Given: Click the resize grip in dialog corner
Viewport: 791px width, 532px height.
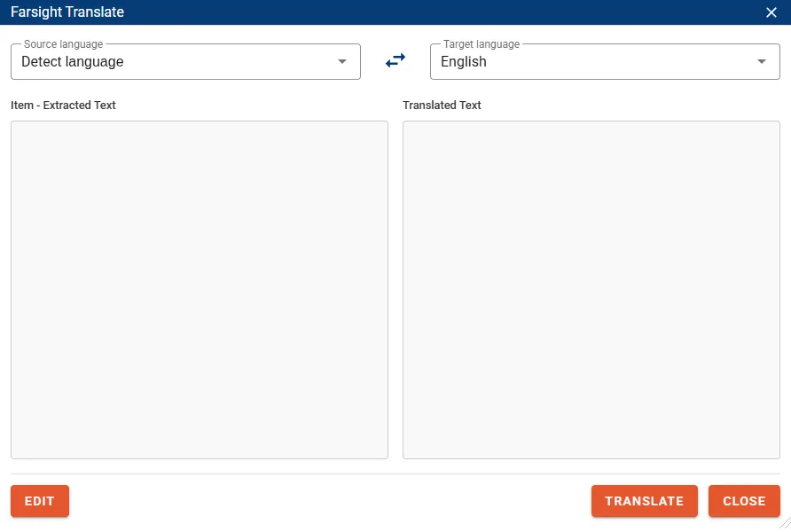Looking at the screenshot, I should click(x=784, y=525).
